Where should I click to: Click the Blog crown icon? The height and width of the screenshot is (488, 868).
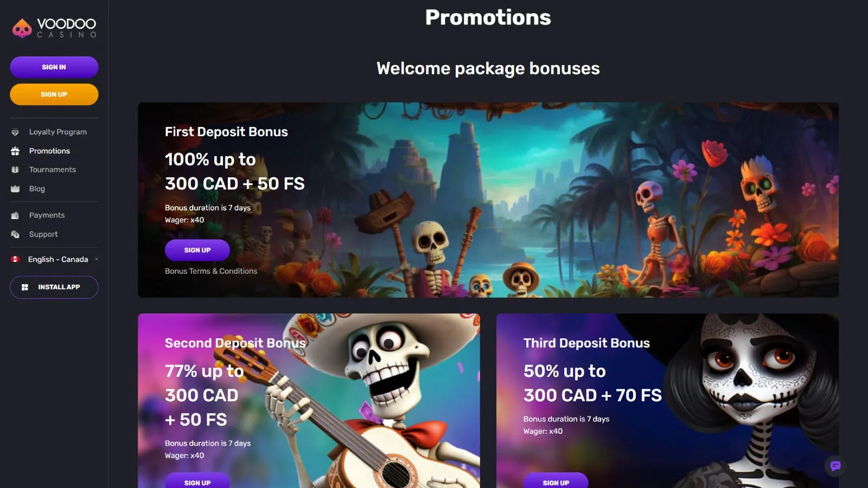(x=15, y=189)
